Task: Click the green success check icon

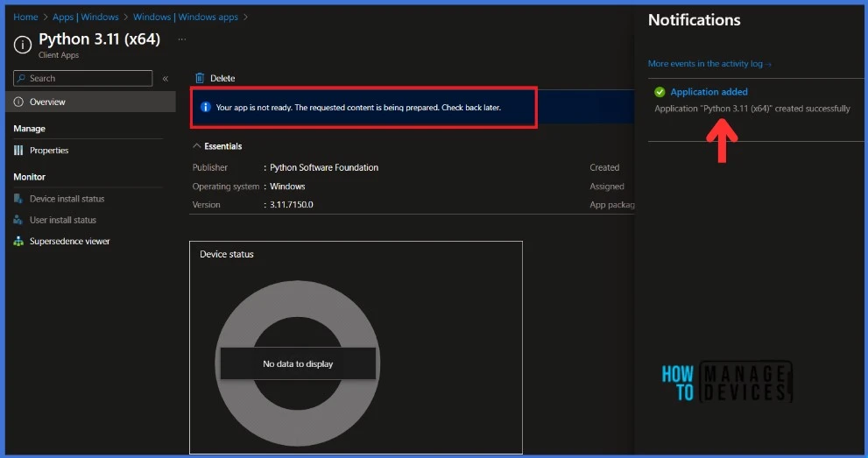Action: pyautogui.click(x=660, y=92)
